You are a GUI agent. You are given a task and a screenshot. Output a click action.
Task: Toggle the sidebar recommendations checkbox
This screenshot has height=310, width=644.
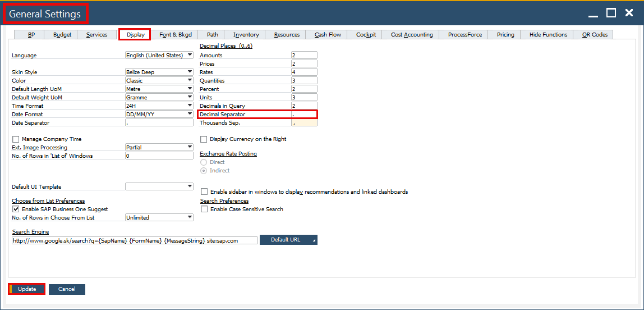(204, 192)
